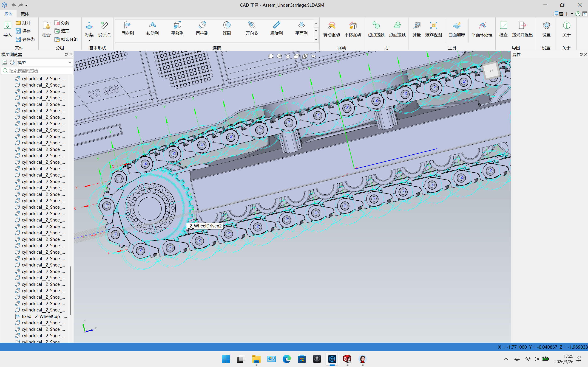This screenshot has width=588, height=367.
Task: Close the 属性 panel
Action: (x=585, y=54)
